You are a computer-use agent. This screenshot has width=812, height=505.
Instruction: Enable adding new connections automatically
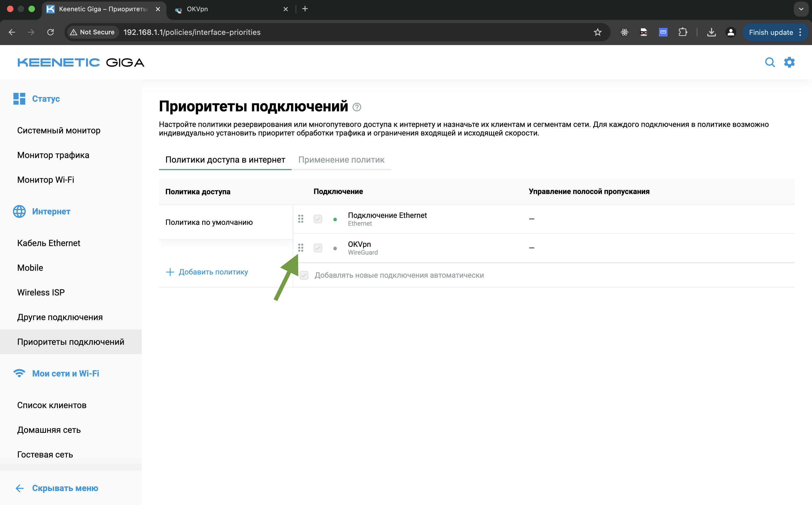(303, 275)
